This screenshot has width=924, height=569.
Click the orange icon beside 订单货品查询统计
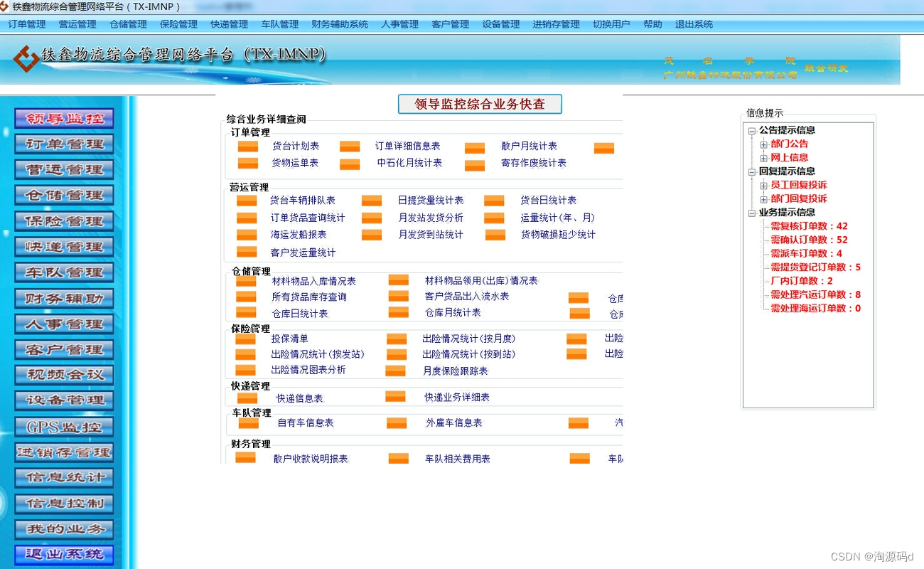247,218
